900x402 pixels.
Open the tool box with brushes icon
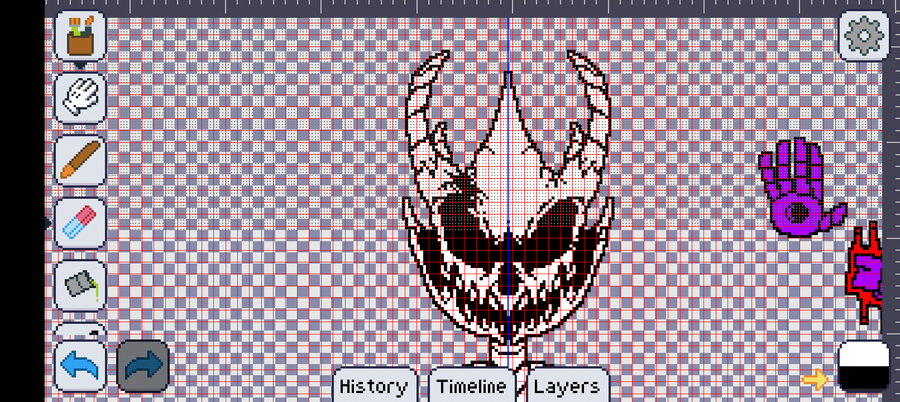[x=80, y=36]
